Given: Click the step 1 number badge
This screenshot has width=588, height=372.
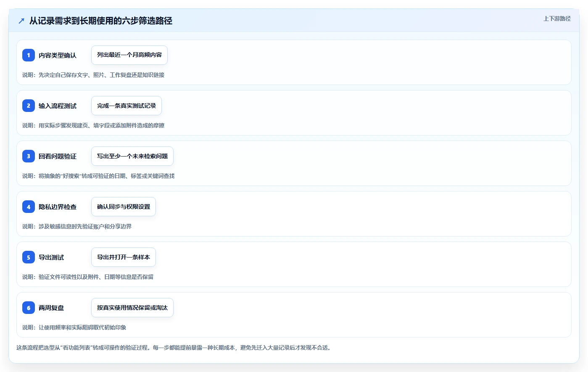Looking at the screenshot, I should coord(29,55).
